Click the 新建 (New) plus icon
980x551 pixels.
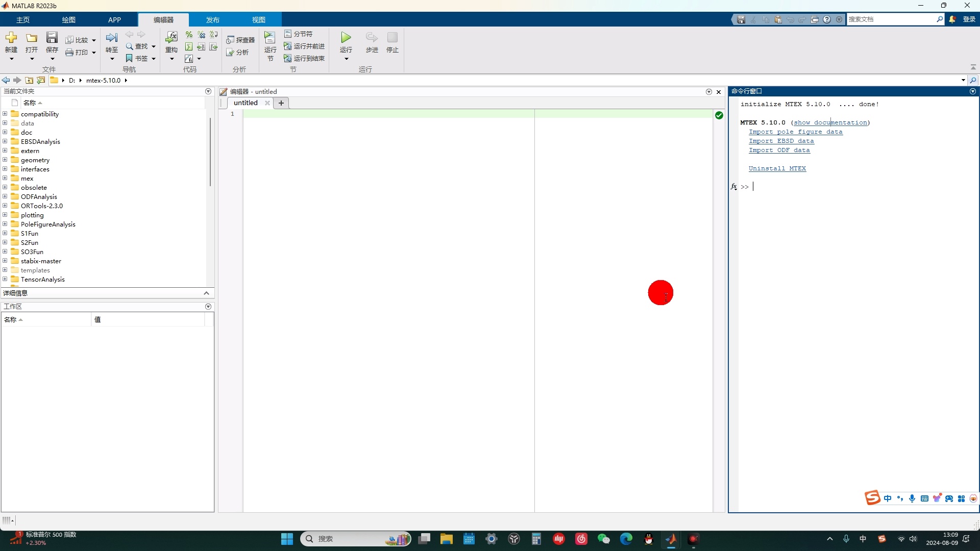coord(11,38)
